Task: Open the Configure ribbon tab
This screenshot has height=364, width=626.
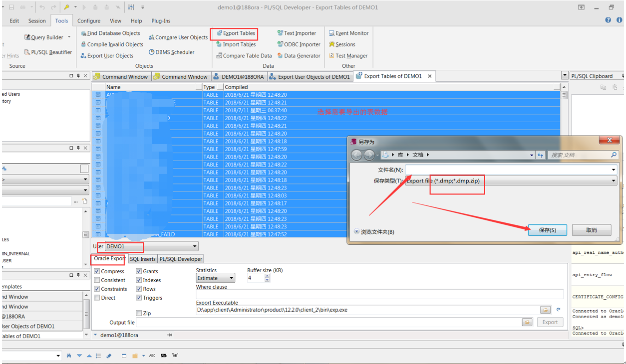Action: point(89,21)
